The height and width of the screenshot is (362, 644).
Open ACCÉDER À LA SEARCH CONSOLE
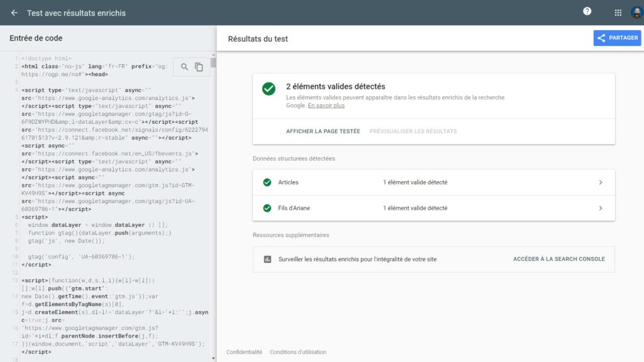tap(558, 259)
